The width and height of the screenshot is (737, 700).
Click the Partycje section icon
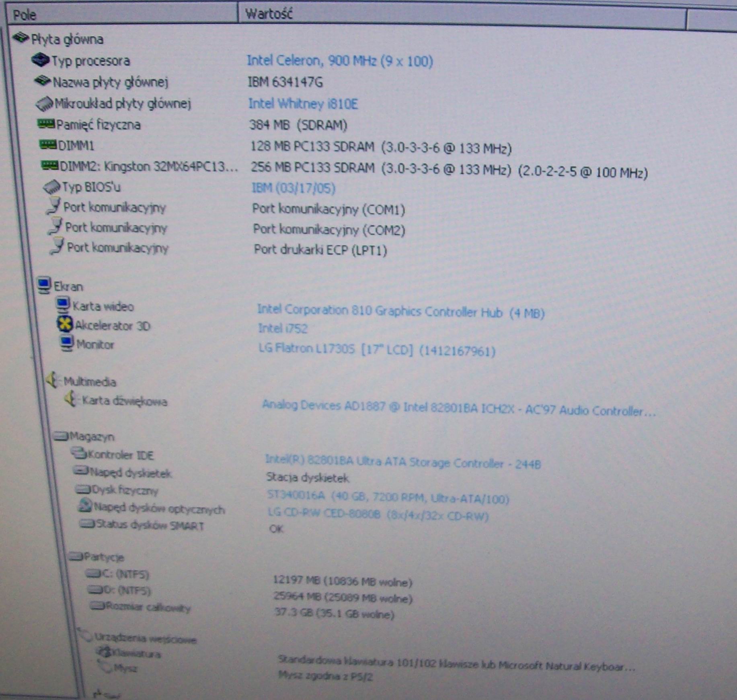pyautogui.click(x=76, y=557)
